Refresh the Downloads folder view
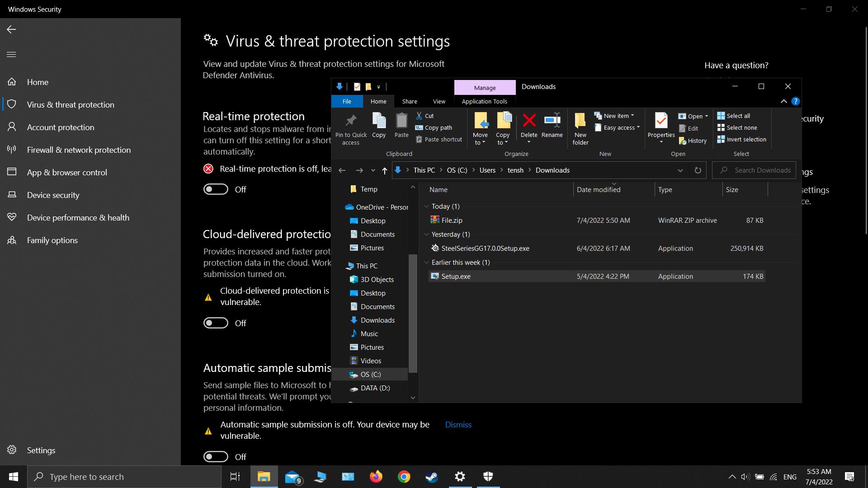 pos(698,170)
